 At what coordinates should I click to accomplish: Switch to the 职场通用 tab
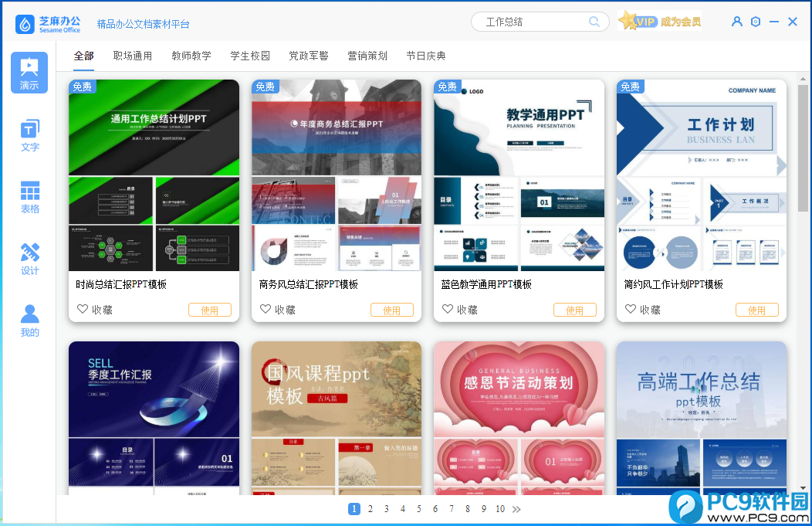[x=133, y=56]
